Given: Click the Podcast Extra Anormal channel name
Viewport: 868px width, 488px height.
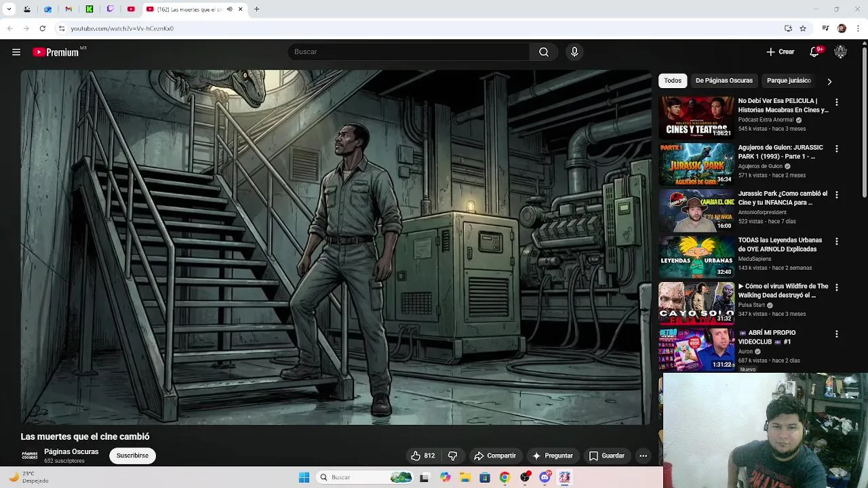Looking at the screenshot, I should tap(766, 119).
